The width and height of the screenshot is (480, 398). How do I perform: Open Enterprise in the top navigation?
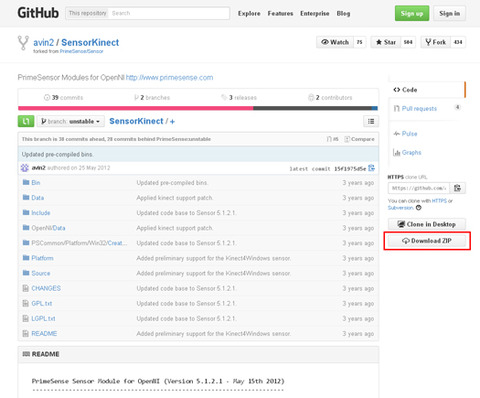click(x=315, y=14)
